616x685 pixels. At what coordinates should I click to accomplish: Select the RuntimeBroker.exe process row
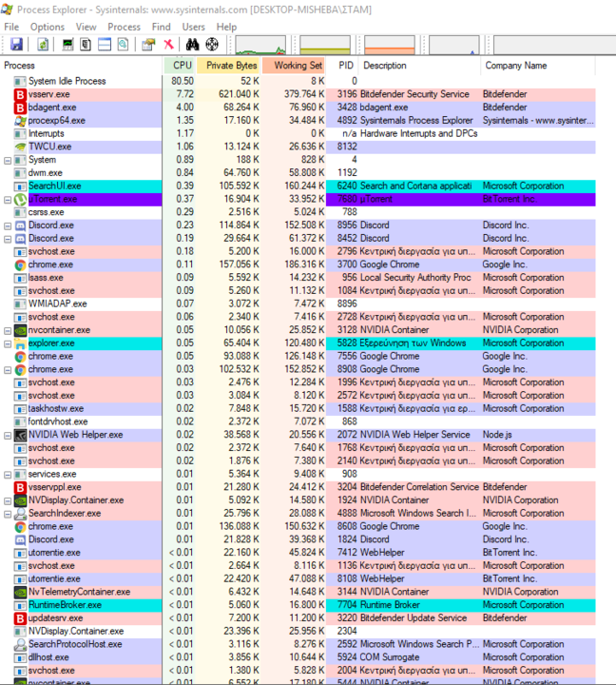(x=298, y=605)
